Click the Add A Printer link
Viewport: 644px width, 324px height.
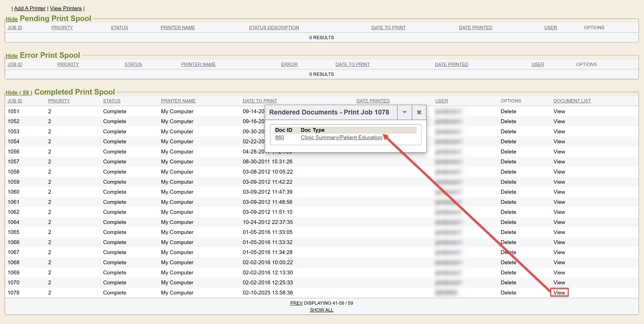tap(30, 8)
